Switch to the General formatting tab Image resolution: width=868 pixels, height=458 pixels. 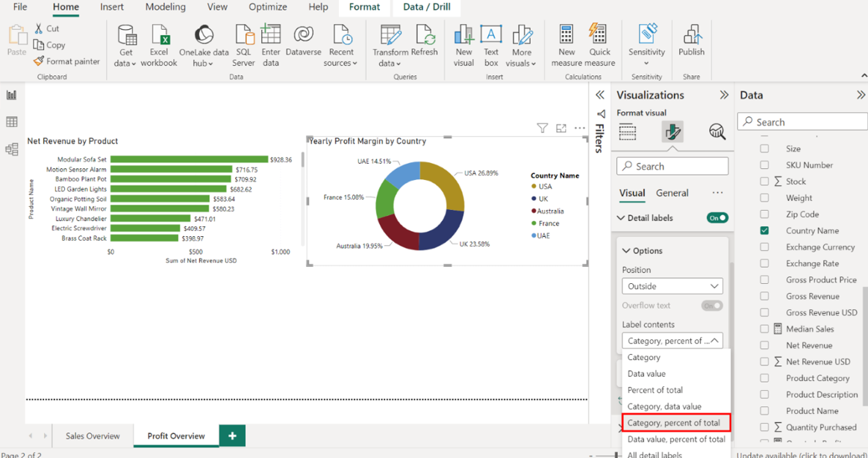point(672,193)
